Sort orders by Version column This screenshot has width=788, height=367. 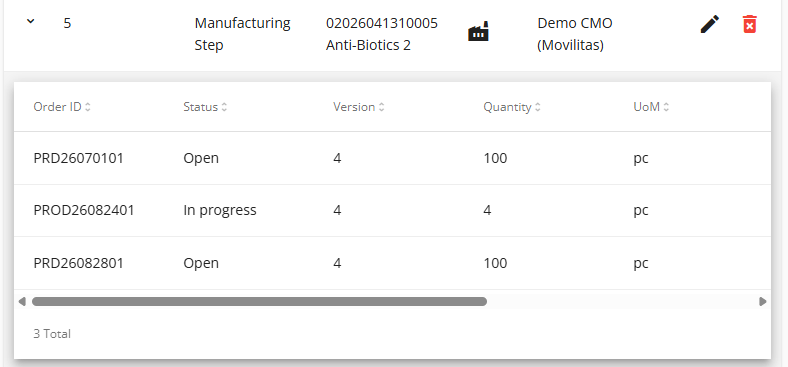click(x=358, y=107)
